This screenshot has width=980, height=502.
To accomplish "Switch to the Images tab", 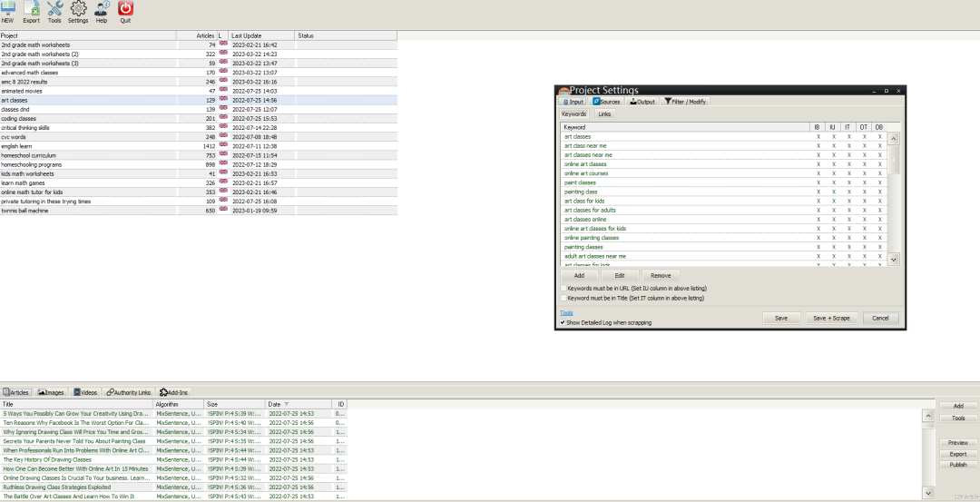I will click(51, 392).
